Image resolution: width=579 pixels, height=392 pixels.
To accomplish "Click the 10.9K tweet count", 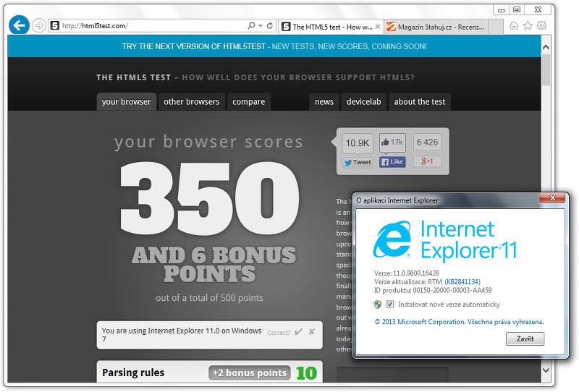I will [x=358, y=143].
